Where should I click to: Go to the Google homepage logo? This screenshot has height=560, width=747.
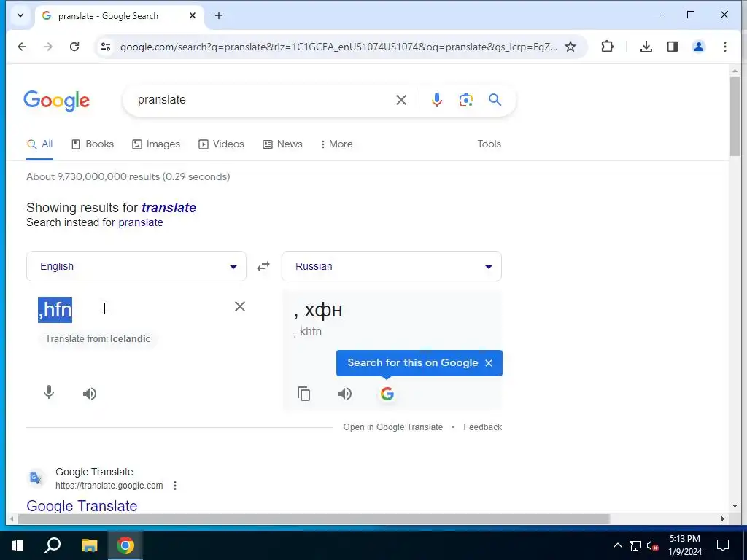point(57,101)
